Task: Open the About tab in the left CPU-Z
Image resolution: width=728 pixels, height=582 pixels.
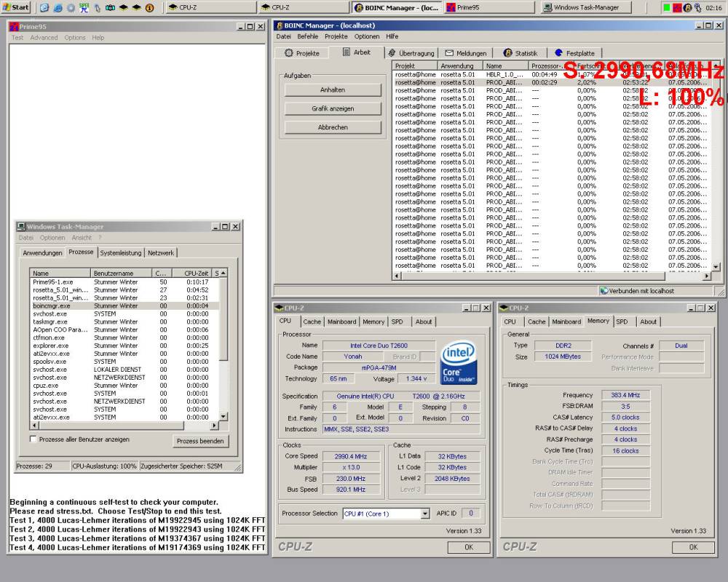Action: 424,321
